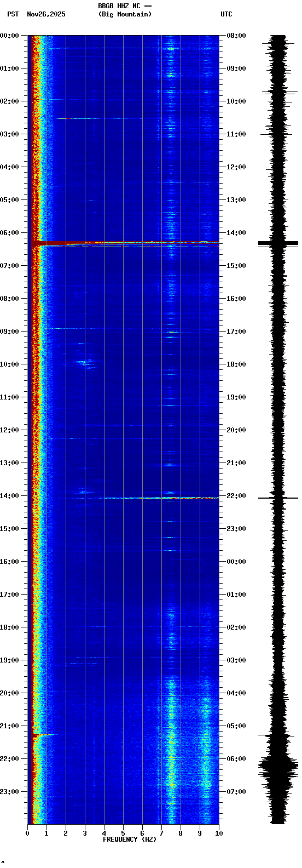Click the 'Nov26,2025' date label
This screenshot has height=868, width=302.
[x=46, y=14]
